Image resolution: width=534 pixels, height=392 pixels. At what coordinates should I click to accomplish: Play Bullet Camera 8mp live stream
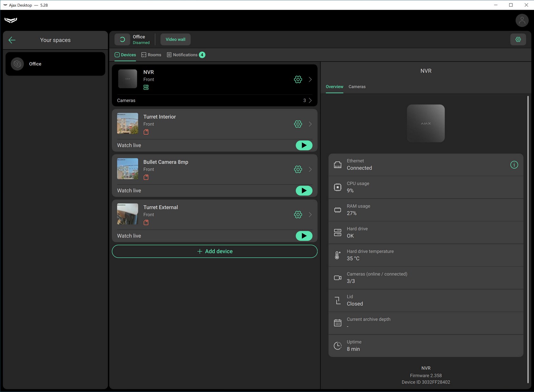click(304, 191)
